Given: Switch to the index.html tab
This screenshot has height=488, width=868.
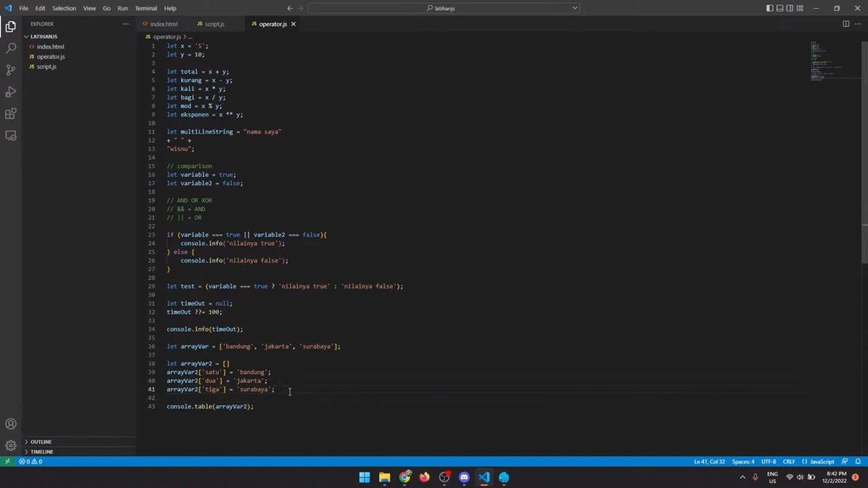Looking at the screenshot, I should coord(163,24).
